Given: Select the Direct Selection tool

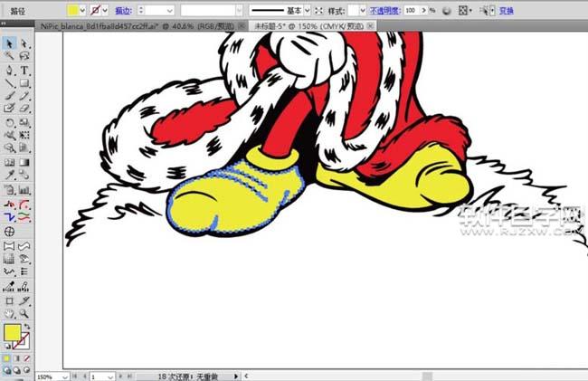Looking at the screenshot, I should [24, 43].
